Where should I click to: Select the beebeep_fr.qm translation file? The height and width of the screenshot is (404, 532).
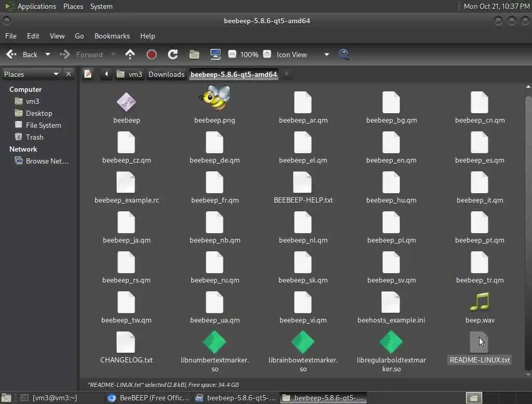coord(215,182)
